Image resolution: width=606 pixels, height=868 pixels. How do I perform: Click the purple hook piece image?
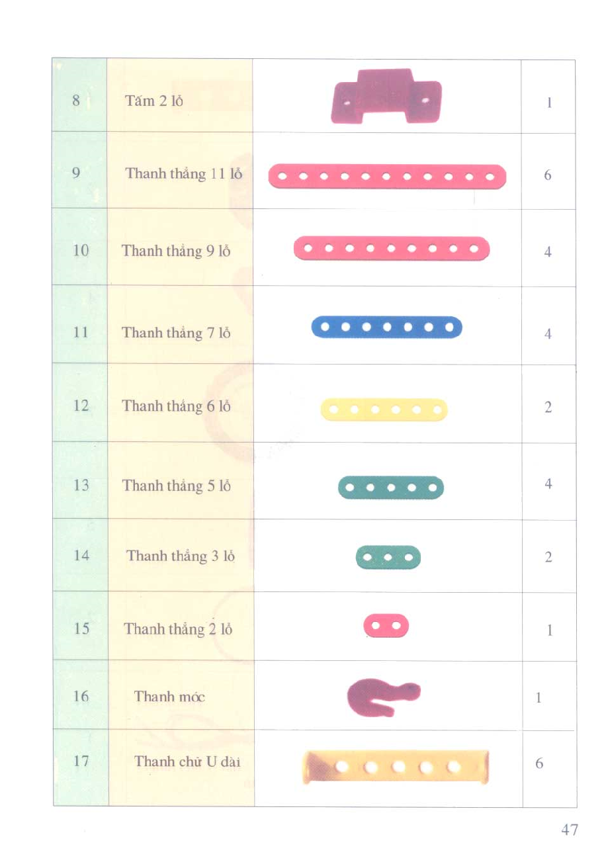tap(384, 697)
